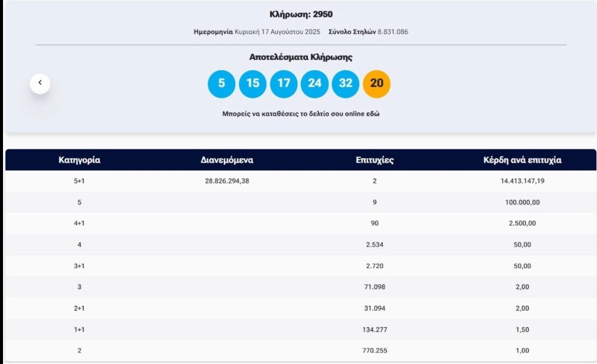
Task: Select the orange Joker ball 20
Action: pos(377,84)
